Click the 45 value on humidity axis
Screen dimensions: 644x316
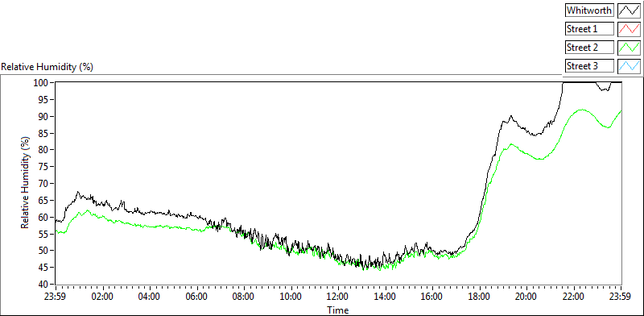coord(44,268)
